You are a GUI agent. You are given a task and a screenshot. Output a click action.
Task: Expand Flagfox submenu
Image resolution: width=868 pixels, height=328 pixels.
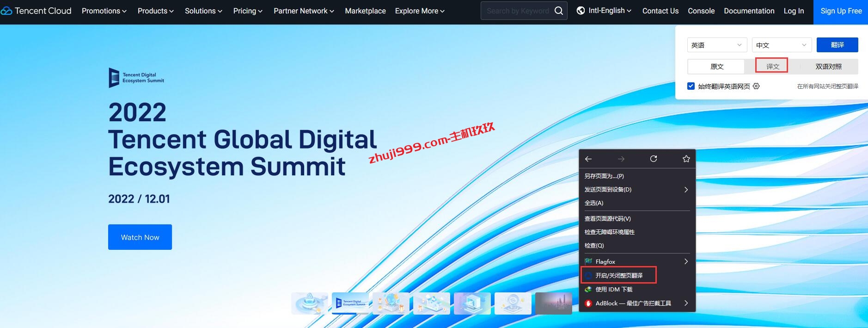tap(637, 261)
